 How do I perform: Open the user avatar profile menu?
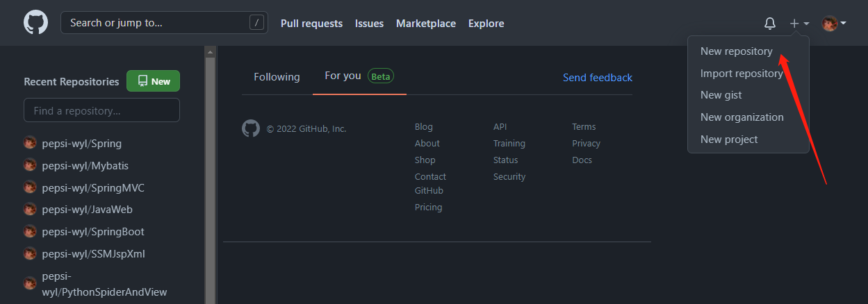[x=834, y=24]
